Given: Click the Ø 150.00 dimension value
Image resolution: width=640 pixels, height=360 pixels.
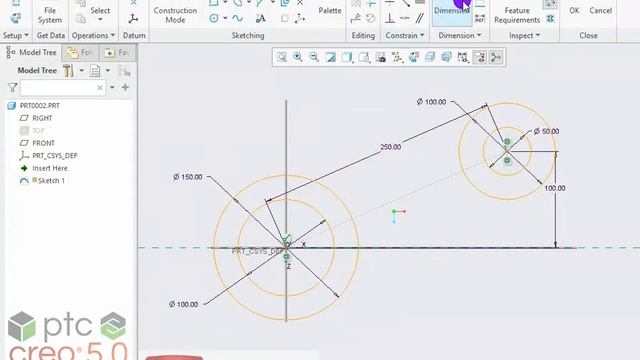Looking at the screenshot, I should 188,177.
